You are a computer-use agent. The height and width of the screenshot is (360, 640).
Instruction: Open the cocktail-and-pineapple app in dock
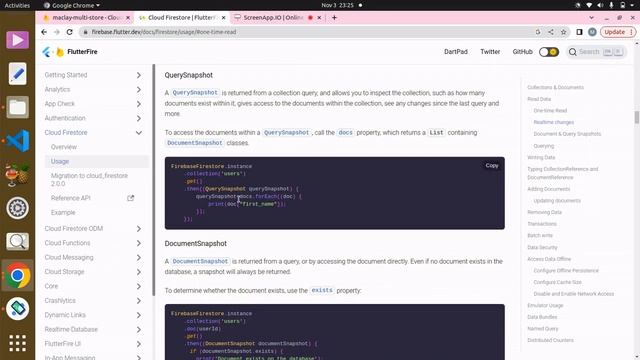pyautogui.click(x=18, y=175)
